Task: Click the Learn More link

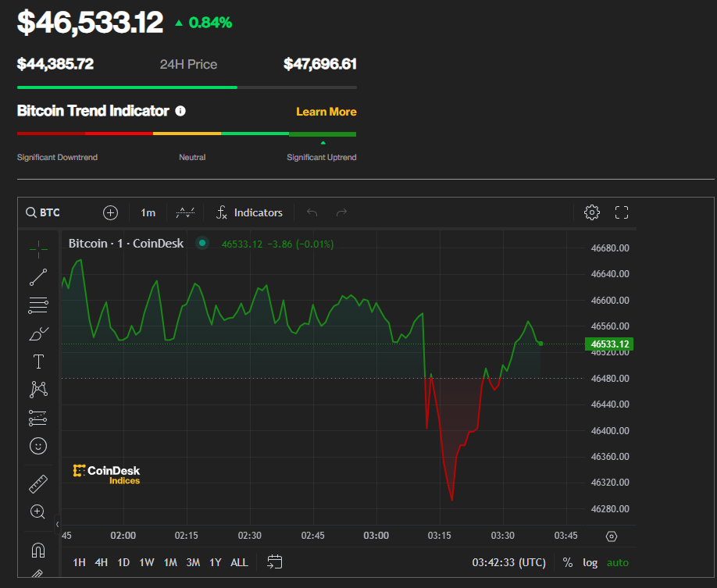Action: pos(326,112)
